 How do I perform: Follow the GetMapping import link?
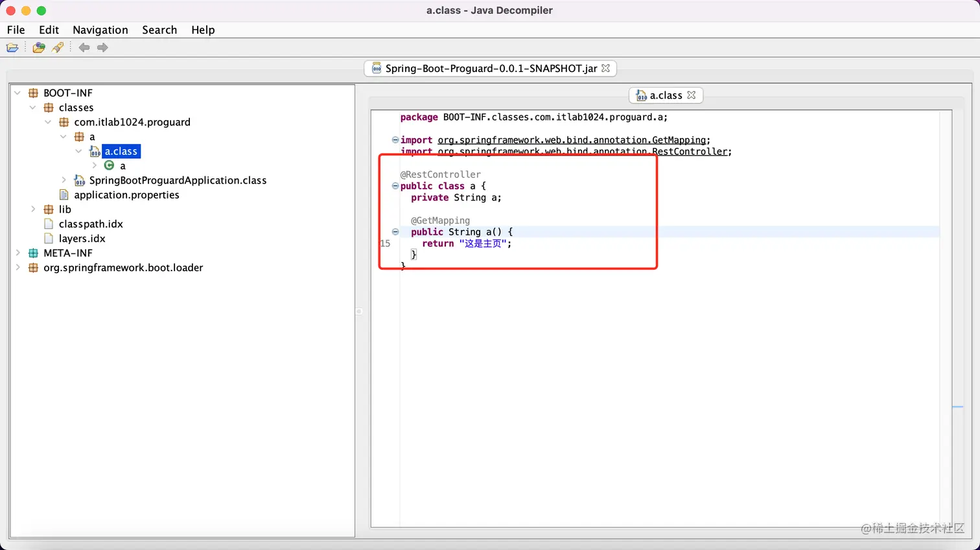pos(572,140)
